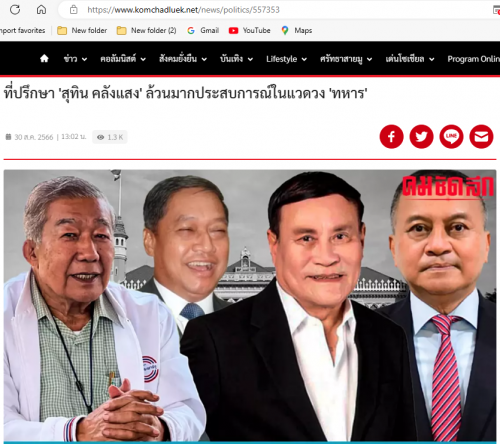Screen dimensions: 500x444
Task: Open the บันเทิง menu
Action: pyautogui.click(x=236, y=59)
